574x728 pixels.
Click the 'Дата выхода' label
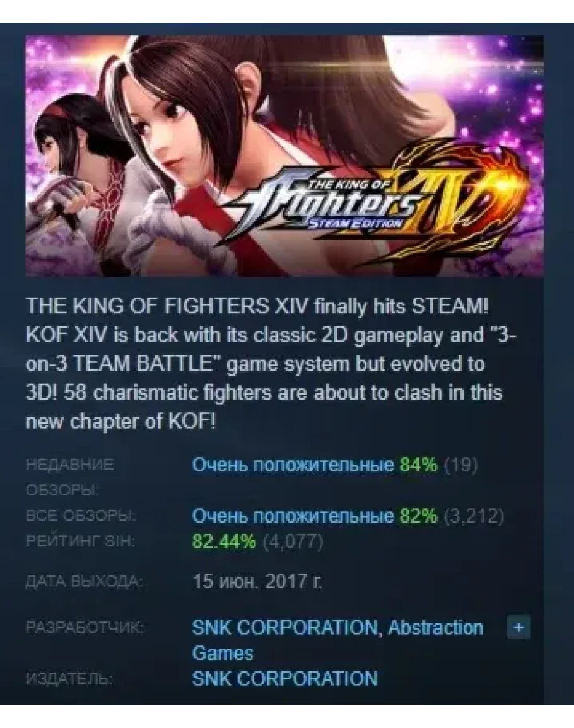tap(83, 581)
